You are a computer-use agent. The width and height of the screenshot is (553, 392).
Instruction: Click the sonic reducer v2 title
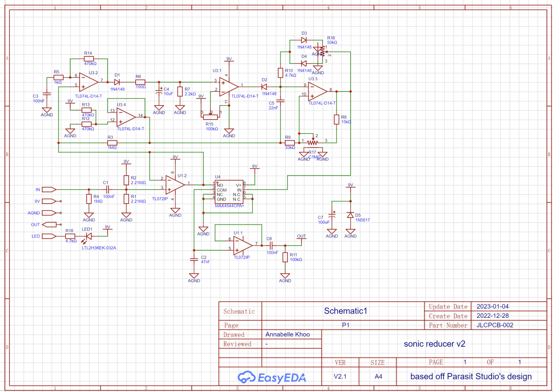(x=434, y=344)
